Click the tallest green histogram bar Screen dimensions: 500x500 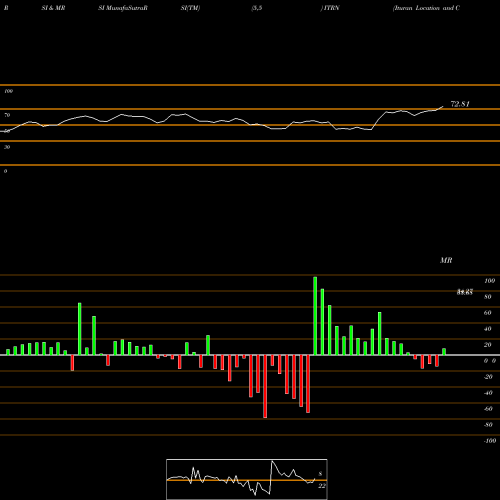[x=315, y=316]
